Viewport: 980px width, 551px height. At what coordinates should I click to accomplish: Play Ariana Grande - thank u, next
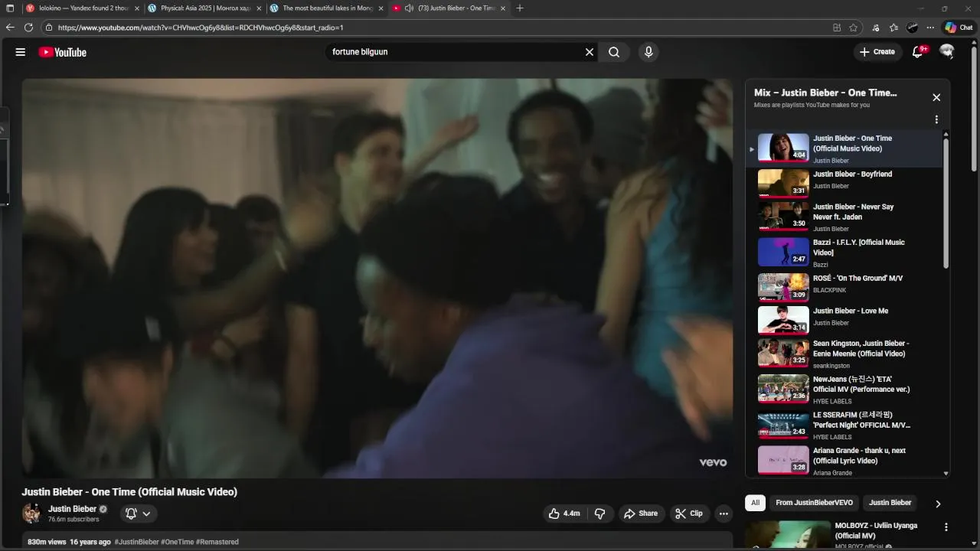844,461
